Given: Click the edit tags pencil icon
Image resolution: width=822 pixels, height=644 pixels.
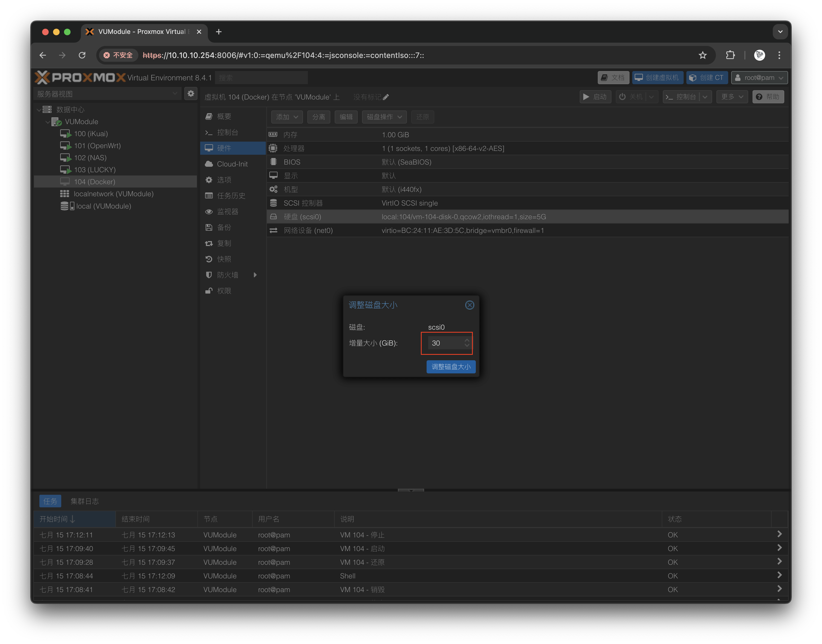Looking at the screenshot, I should (x=386, y=97).
